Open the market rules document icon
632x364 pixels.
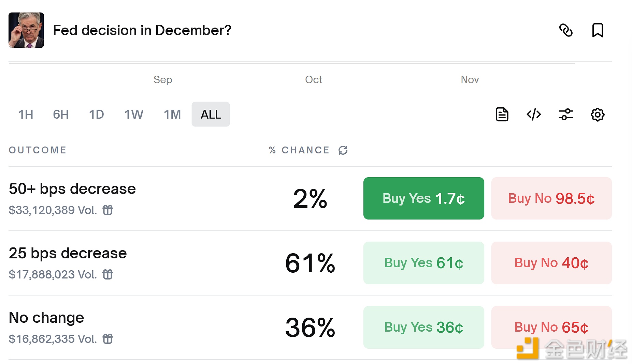(x=501, y=115)
